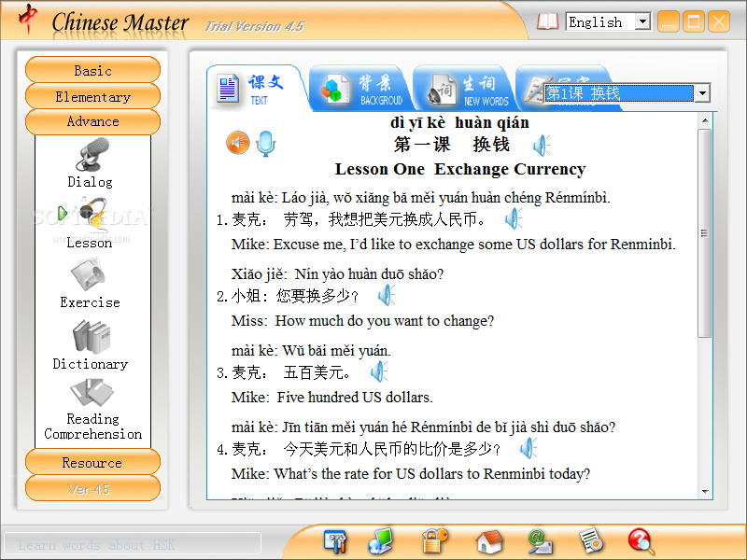Click the text 'Mike: Five hundred US dollars.'
747x560 pixels.
click(x=332, y=398)
